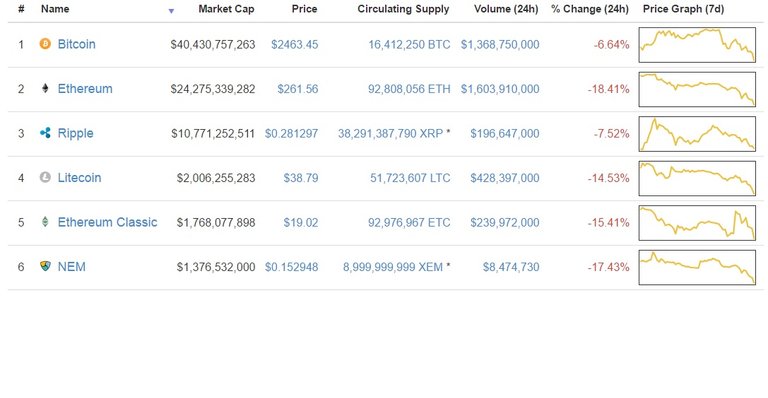Viewport: 768px width, 398px height.
Task: Toggle the sort arrow beside Market Cap
Action: click(171, 11)
